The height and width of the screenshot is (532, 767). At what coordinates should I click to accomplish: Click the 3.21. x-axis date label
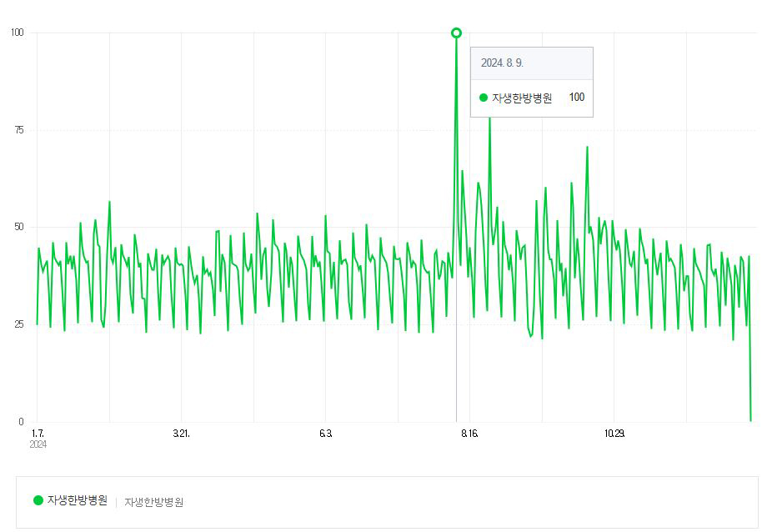181,434
